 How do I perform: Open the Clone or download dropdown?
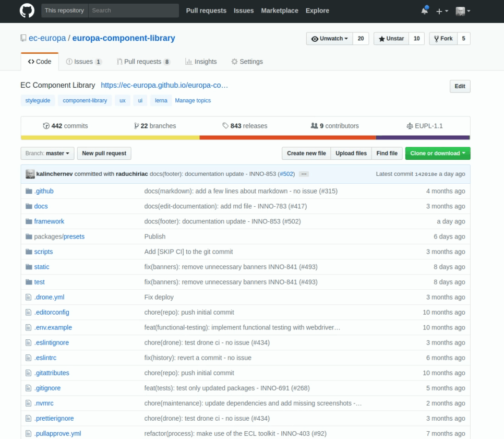pos(438,153)
